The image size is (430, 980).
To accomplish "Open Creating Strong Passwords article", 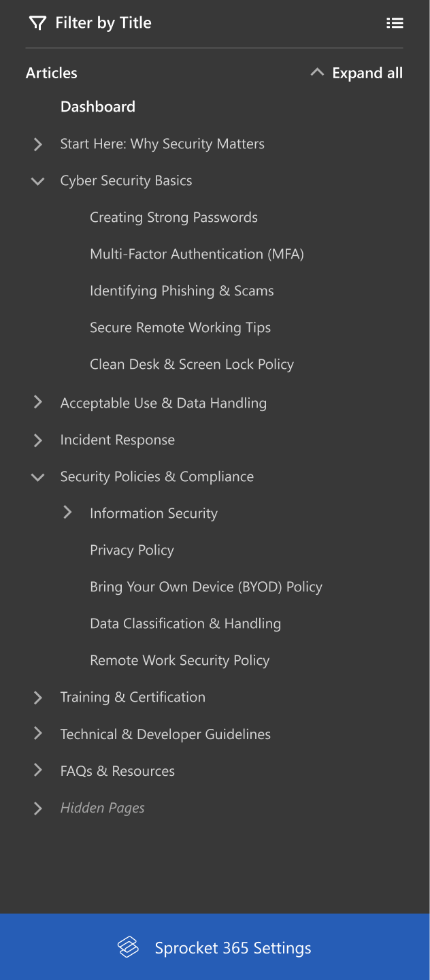I will (173, 218).
